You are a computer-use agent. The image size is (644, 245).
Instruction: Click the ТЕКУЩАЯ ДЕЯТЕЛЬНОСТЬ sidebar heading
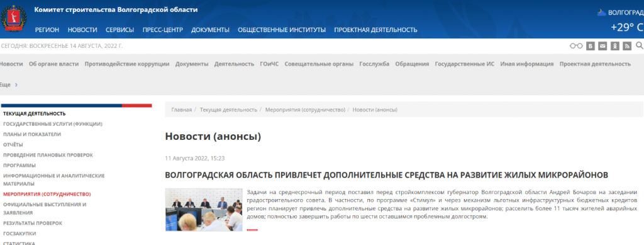point(35,113)
